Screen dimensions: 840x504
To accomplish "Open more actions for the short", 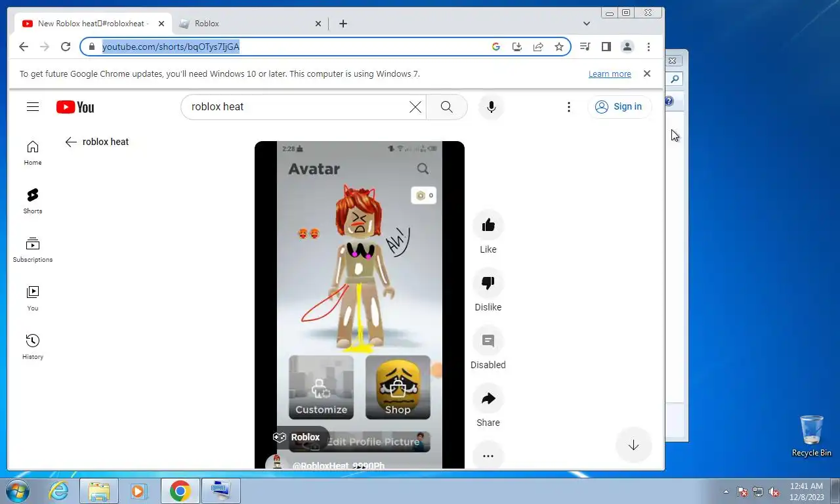I will pyautogui.click(x=488, y=456).
